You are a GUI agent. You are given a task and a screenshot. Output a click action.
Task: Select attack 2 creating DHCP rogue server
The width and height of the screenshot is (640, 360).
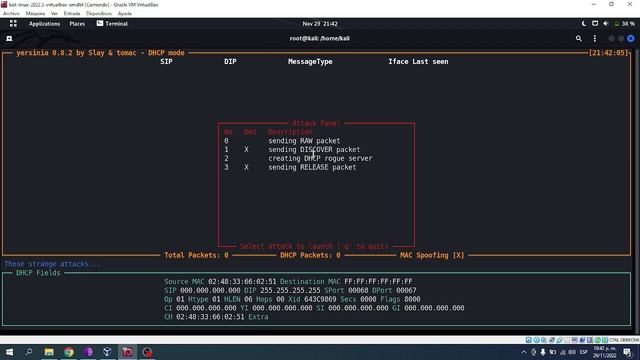point(298,158)
